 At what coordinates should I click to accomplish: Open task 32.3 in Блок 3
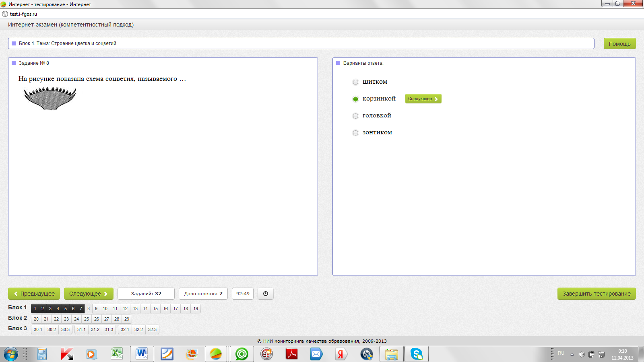pos(152,329)
